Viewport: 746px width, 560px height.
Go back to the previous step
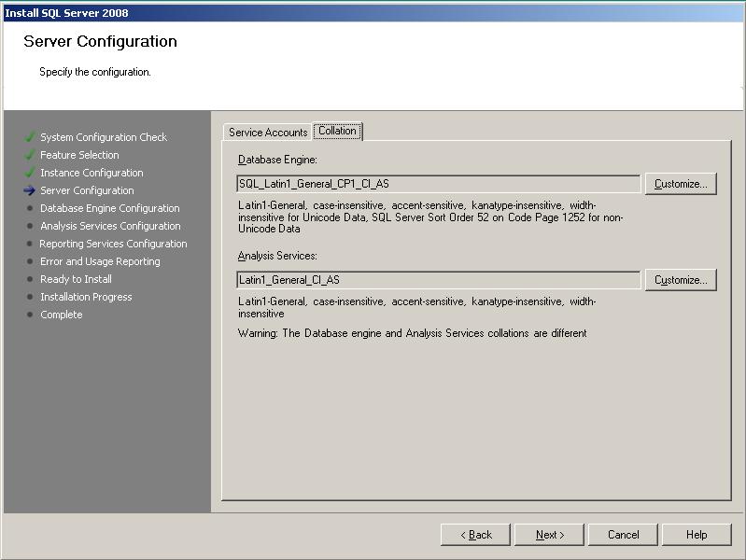[475, 535]
